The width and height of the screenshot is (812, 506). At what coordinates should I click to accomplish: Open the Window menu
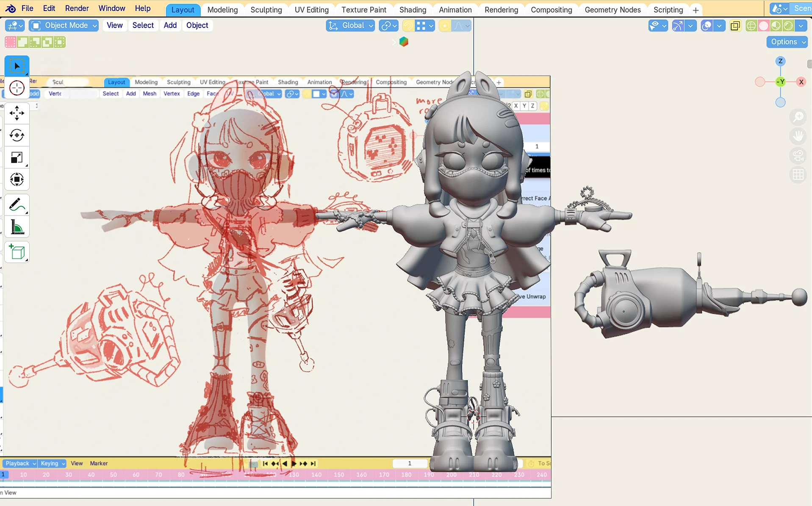(112, 8)
